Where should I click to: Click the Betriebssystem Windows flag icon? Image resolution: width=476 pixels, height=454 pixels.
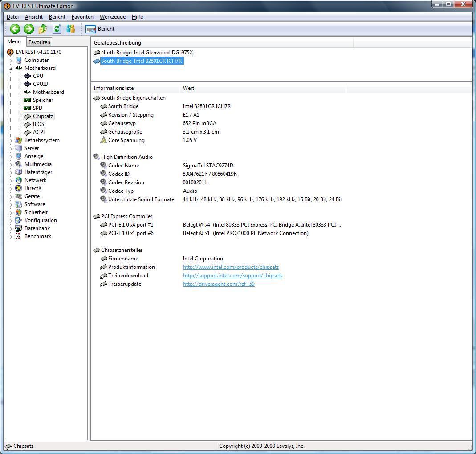coord(19,140)
